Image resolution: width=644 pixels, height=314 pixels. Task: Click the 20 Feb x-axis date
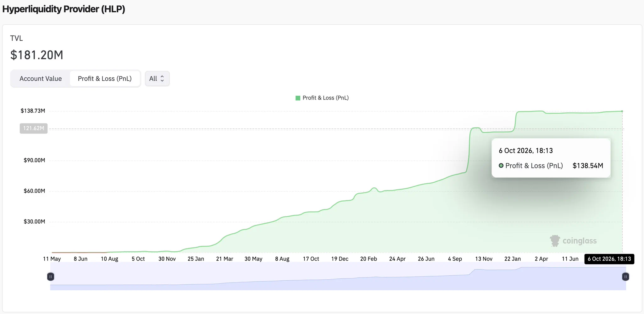click(x=369, y=259)
